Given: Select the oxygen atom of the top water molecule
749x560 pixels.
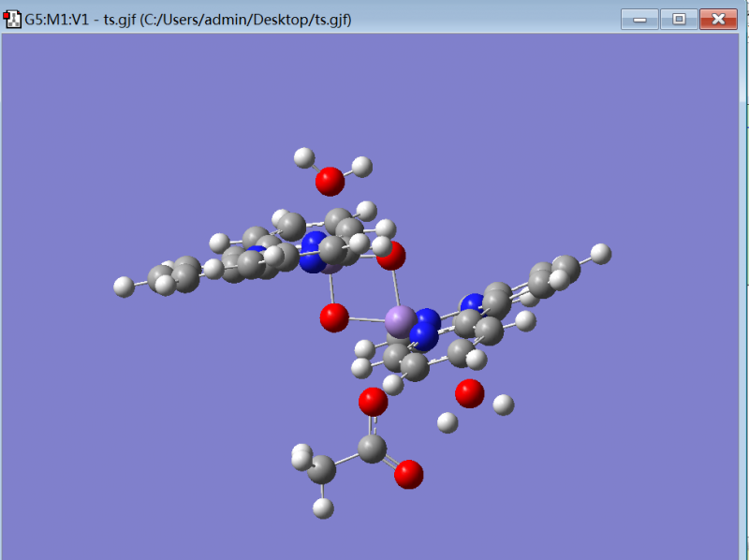Looking at the screenshot, I should point(330,182).
